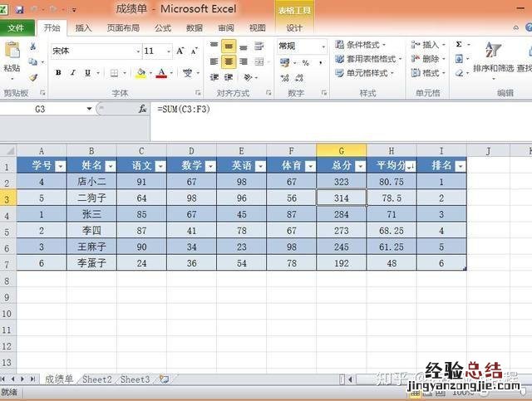The width and height of the screenshot is (532, 401).
Task: Click the percent style icon
Action: tap(305, 62)
